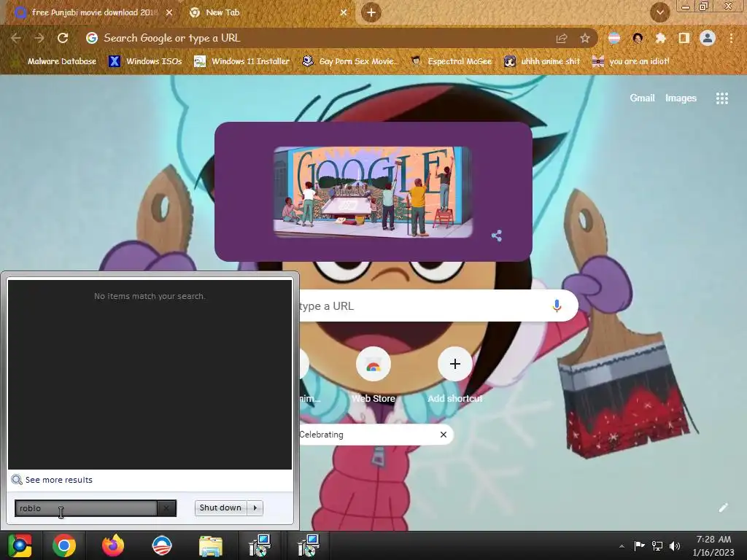Click the Chrome address bar
Image resolution: width=747 pixels, height=560 pixels.
pyautogui.click(x=320, y=38)
